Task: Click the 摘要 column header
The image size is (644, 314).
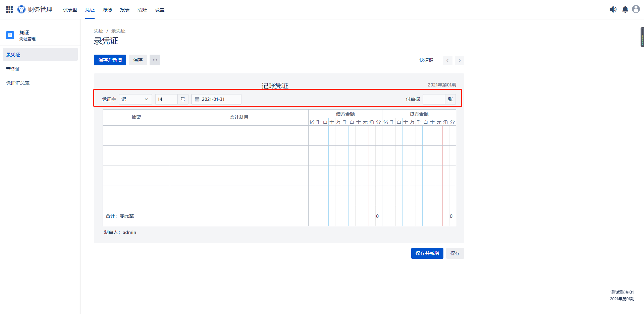Action: click(136, 117)
